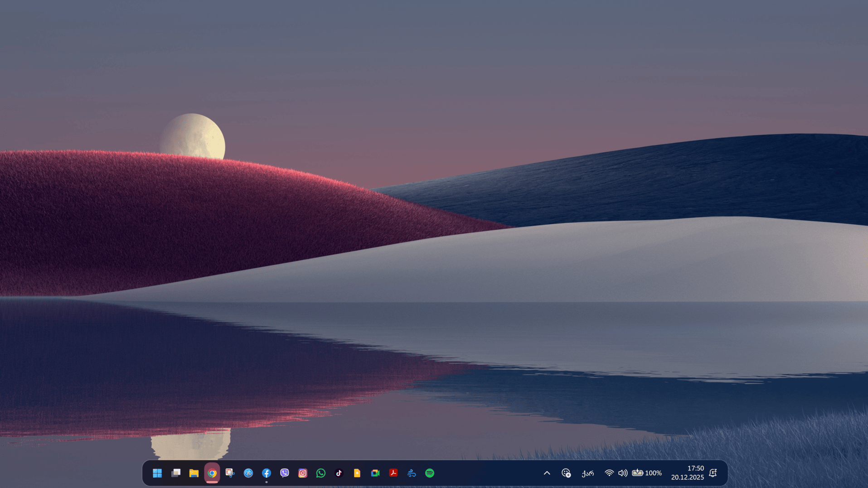Screen dimensions: 868x488
Task: Open the Windows Start menu
Action: (x=157, y=473)
